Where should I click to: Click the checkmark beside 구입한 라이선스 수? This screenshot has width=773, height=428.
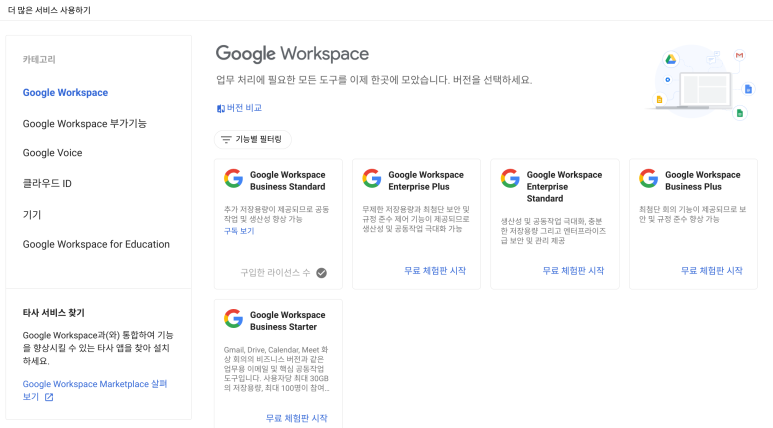click(x=321, y=273)
